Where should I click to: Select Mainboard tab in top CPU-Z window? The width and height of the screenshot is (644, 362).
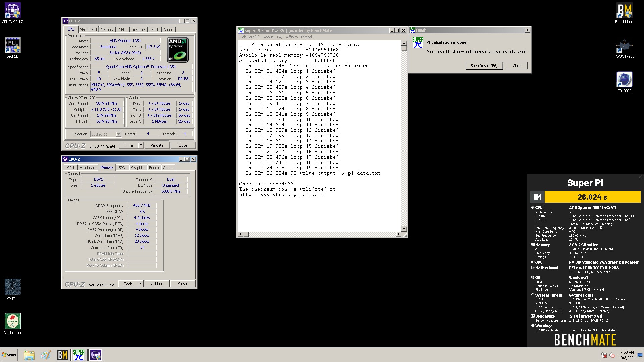click(x=88, y=29)
